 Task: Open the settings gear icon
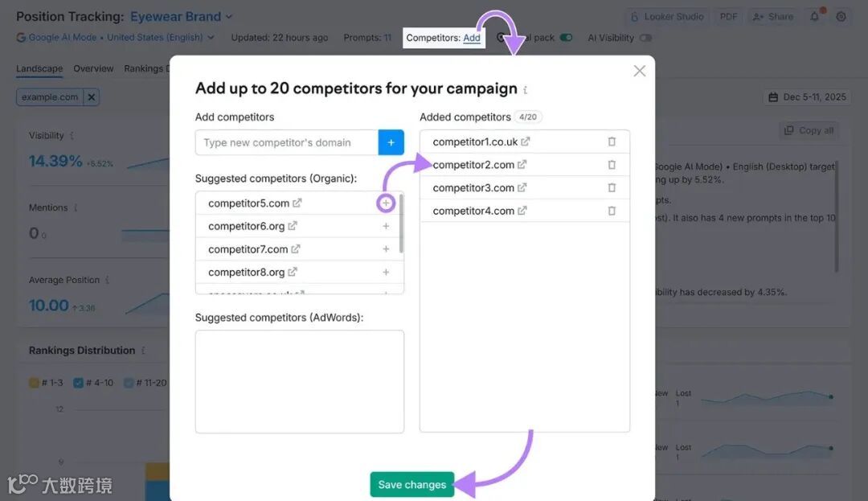click(x=841, y=17)
